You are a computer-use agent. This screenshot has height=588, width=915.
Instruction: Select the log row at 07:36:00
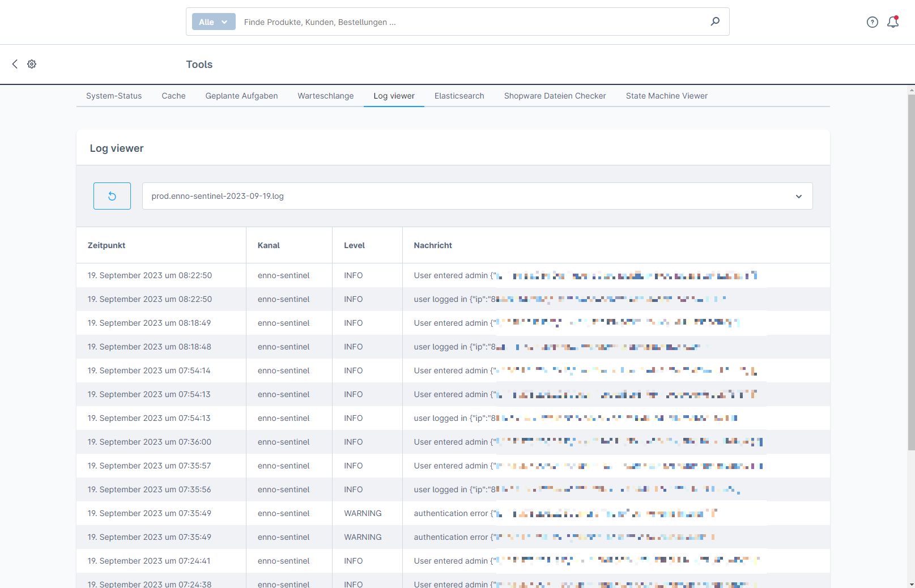pyautogui.click(x=453, y=442)
